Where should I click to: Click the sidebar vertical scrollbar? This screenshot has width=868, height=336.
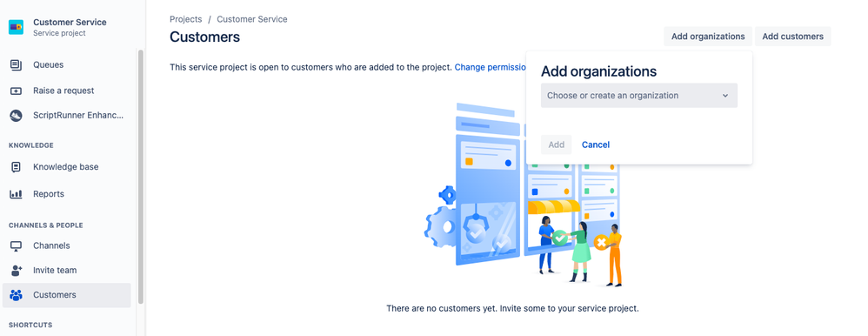tap(141, 177)
